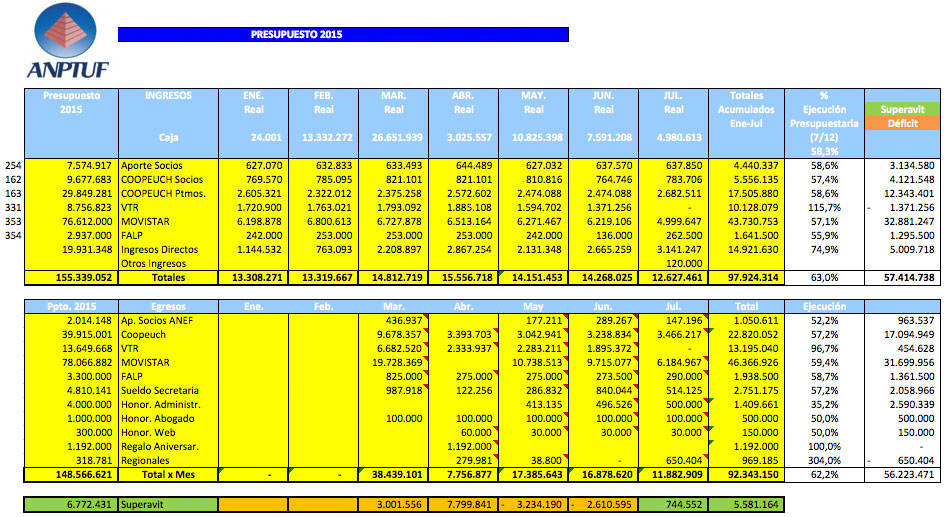
Task: Click row number 254 beside Aporte Socios
Action: [13, 165]
